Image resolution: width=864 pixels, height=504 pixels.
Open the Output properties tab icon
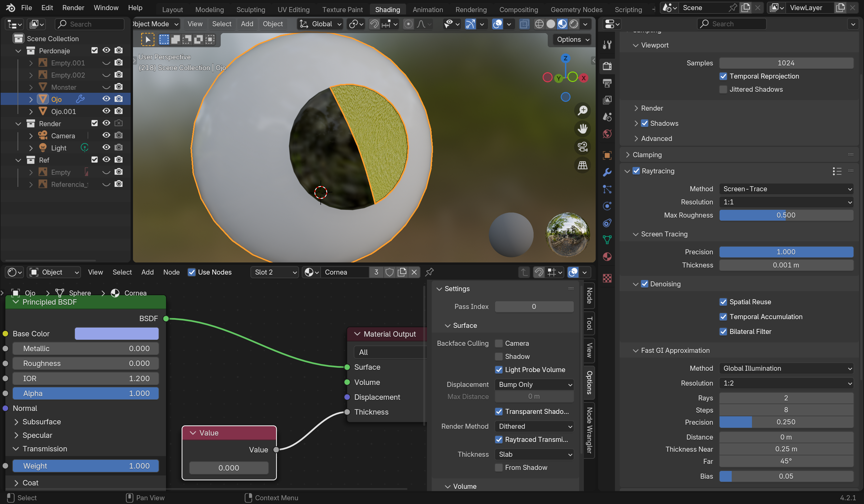click(x=607, y=83)
